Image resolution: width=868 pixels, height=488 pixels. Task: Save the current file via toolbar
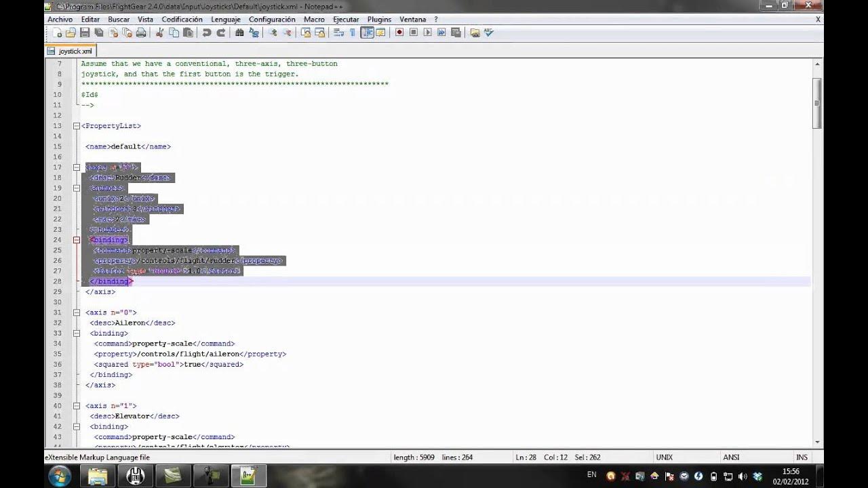85,33
